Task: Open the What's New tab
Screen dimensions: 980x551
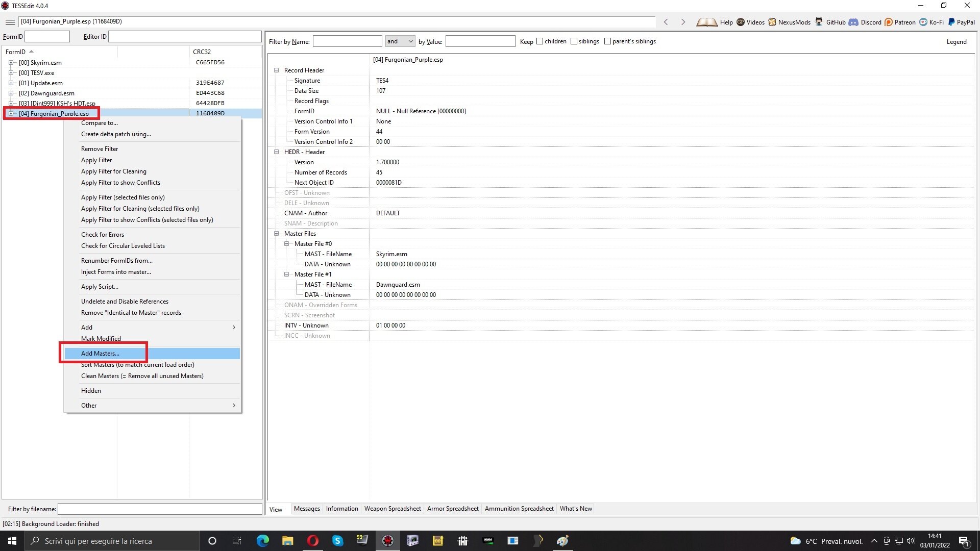Action: tap(576, 509)
